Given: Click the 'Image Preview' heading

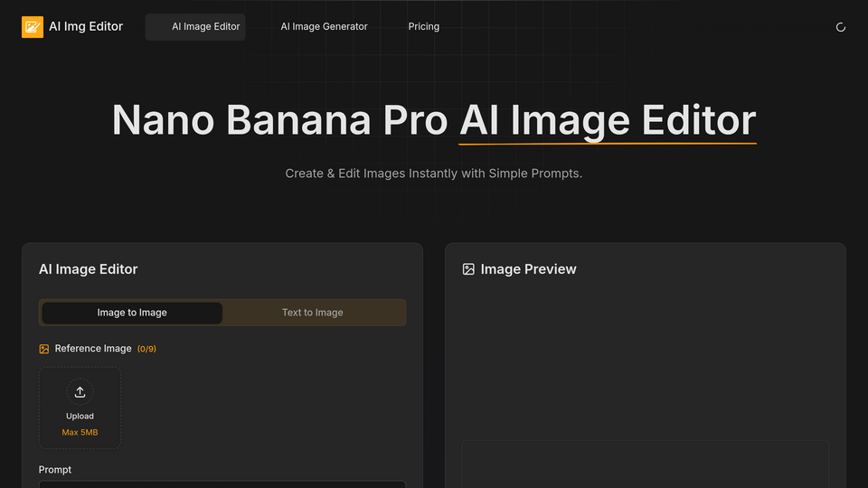Looking at the screenshot, I should (528, 269).
